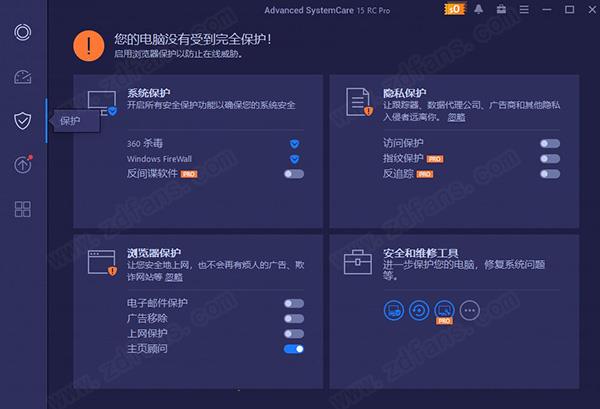Open the hamburger options menu
The width and height of the screenshot is (600, 409).
click(x=524, y=9)
